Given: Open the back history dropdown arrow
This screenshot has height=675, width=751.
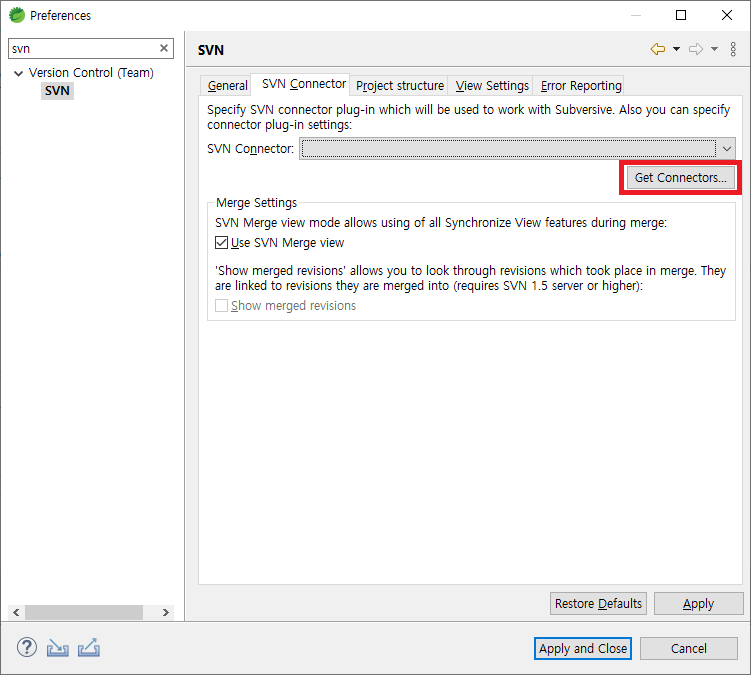Looking at the screenshot, I should pyautogui.click(x=676, y=49).
